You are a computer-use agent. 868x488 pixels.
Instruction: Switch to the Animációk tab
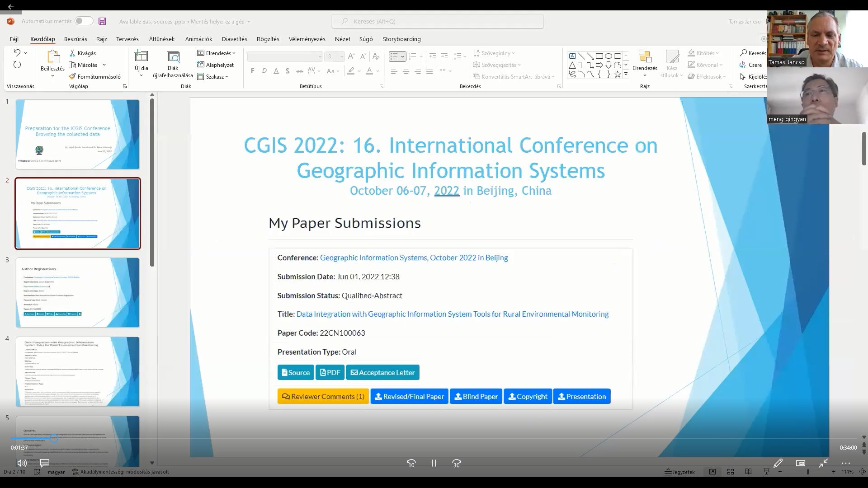tap(198, 39)
